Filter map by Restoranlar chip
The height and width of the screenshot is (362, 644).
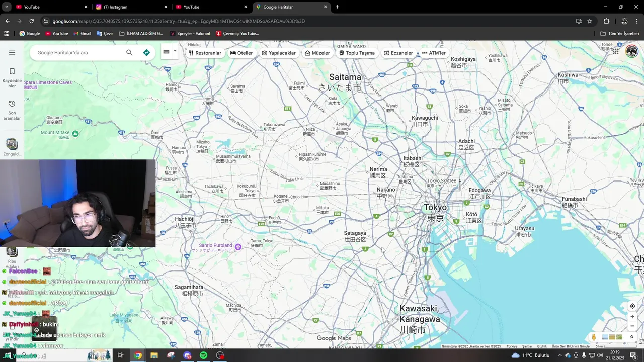tap(205, 53)
